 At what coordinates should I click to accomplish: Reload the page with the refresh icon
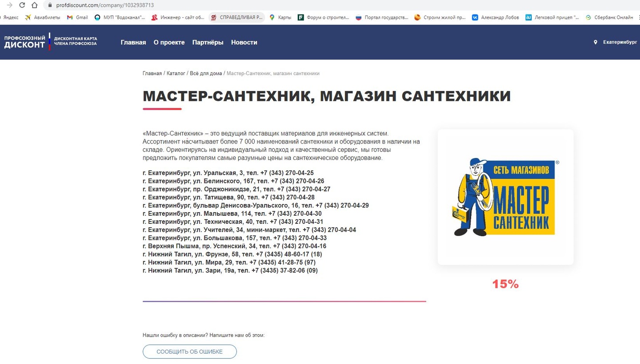tap(22, 5)
